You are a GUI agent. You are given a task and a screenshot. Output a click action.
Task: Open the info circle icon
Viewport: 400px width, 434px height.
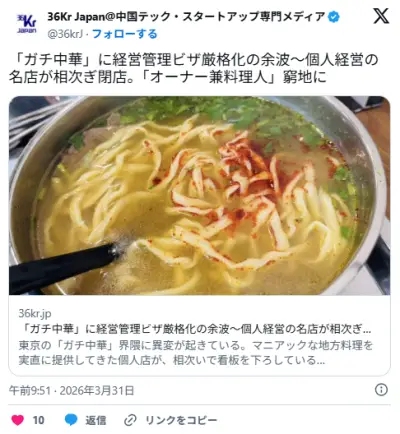pos(381,390)
